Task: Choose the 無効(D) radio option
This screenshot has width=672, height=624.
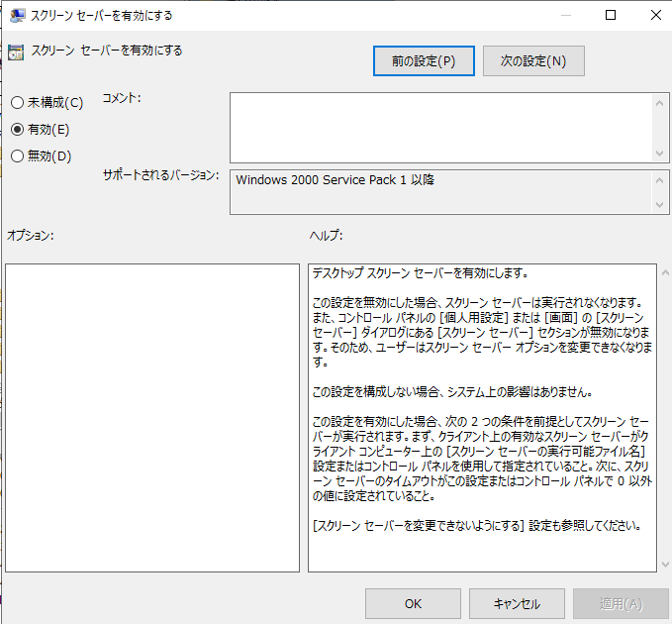Action: tap(17, 156)
